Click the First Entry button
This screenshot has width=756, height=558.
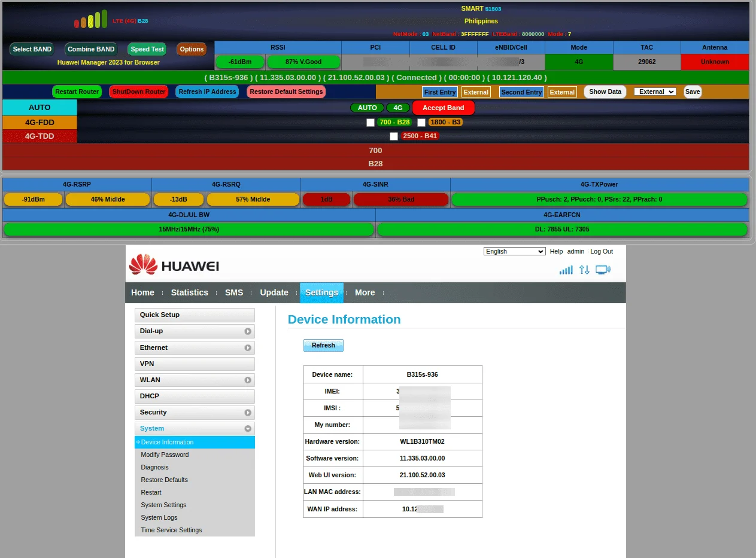[440, 92]
